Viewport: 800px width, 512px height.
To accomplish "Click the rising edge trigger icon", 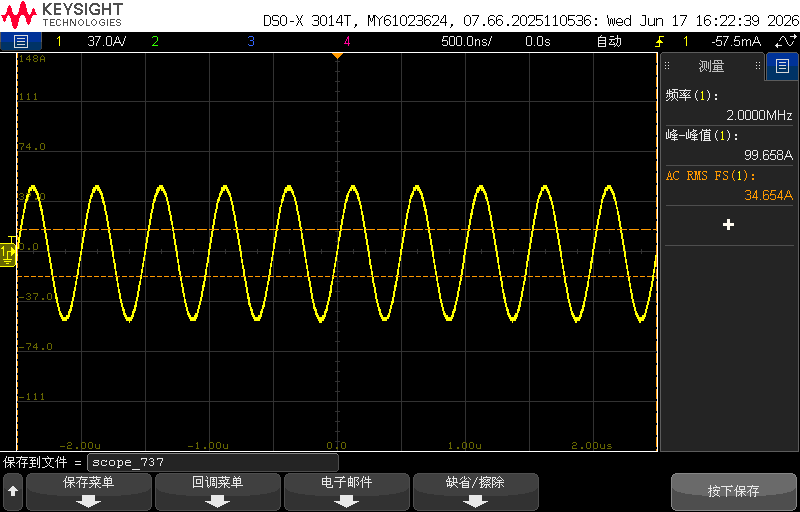I will 659,41.
